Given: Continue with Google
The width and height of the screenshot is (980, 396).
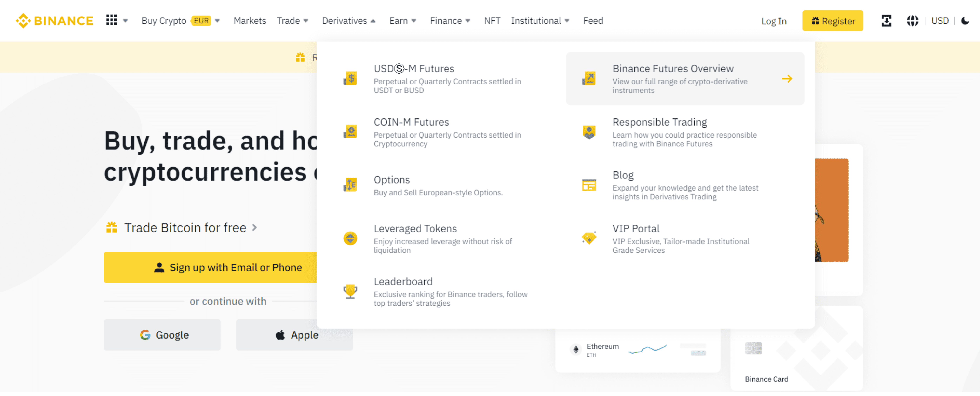Looking at the screenshot, I should [162, 335].
